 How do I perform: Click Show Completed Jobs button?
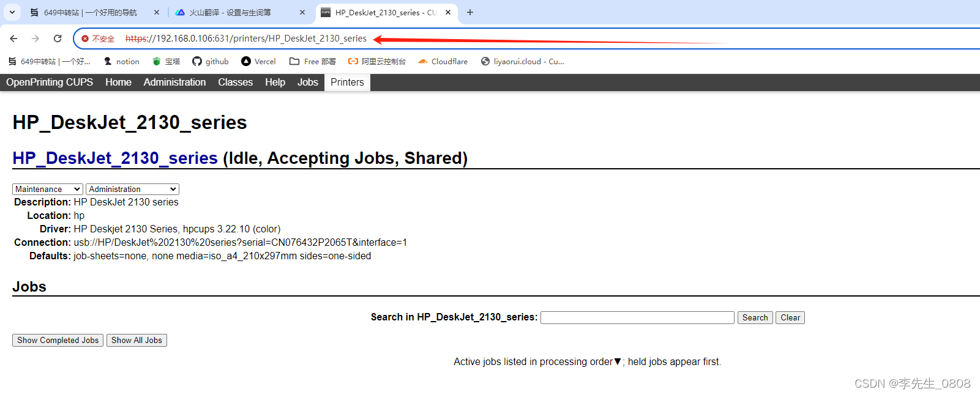click(x=58, y=341)
